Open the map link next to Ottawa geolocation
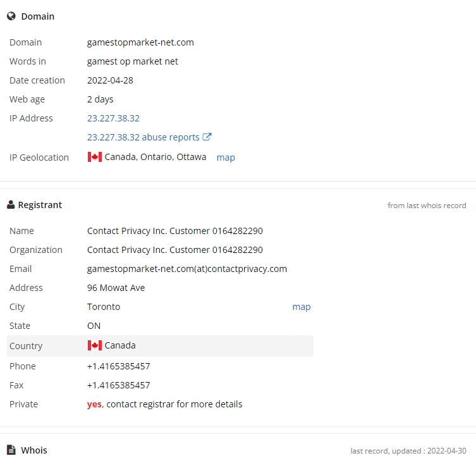 pos(226,157)
